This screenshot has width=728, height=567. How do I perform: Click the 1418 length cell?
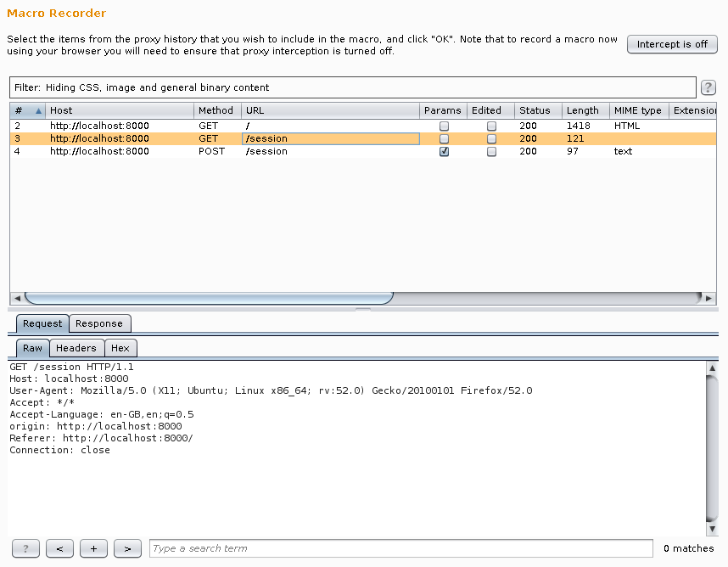click(x=585, y=126)
